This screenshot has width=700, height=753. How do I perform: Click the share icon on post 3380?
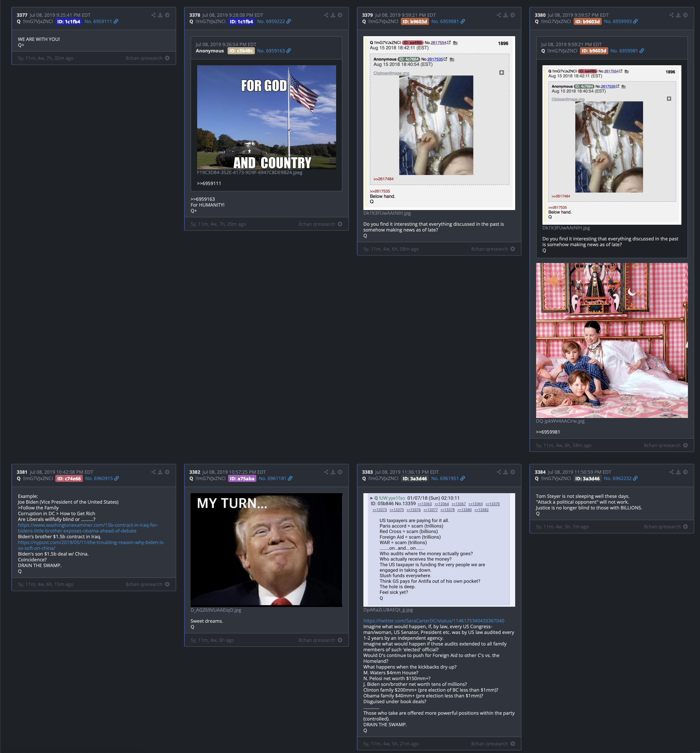tap(672, 15)
